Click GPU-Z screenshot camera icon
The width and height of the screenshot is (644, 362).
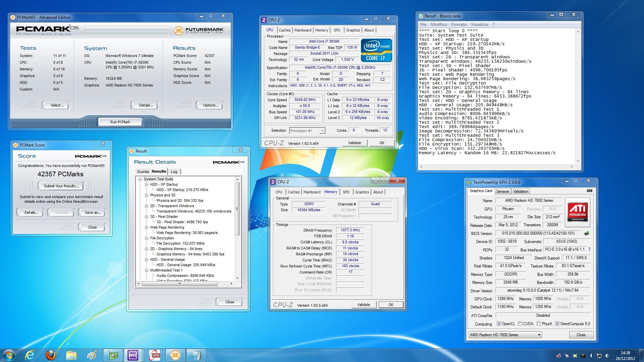click(x=589, y=191)
